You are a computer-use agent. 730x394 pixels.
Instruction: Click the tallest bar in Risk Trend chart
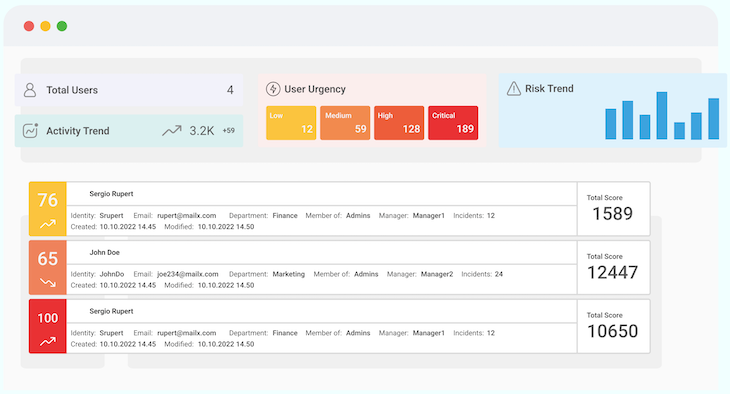tap(662, 115)
